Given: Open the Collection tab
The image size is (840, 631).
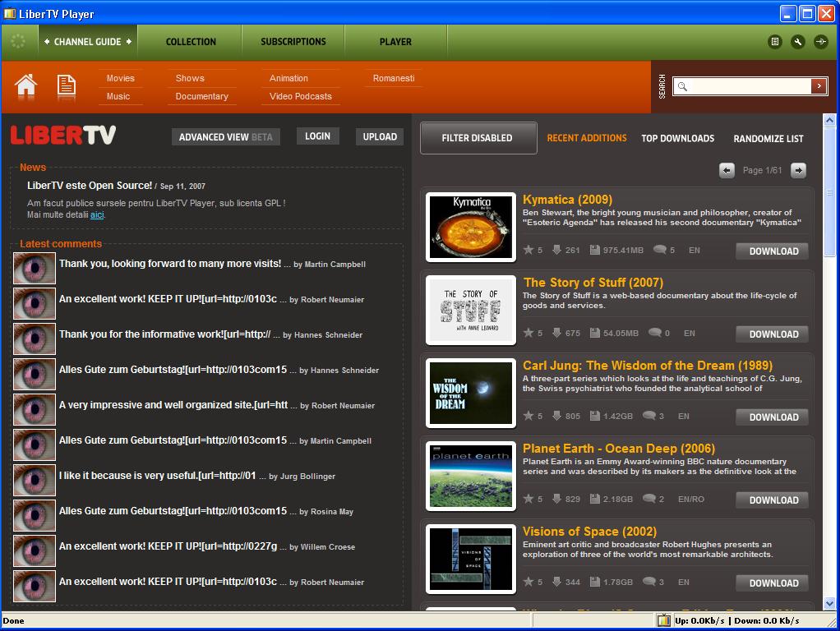Looking at the screenshot, I should 191,42.
